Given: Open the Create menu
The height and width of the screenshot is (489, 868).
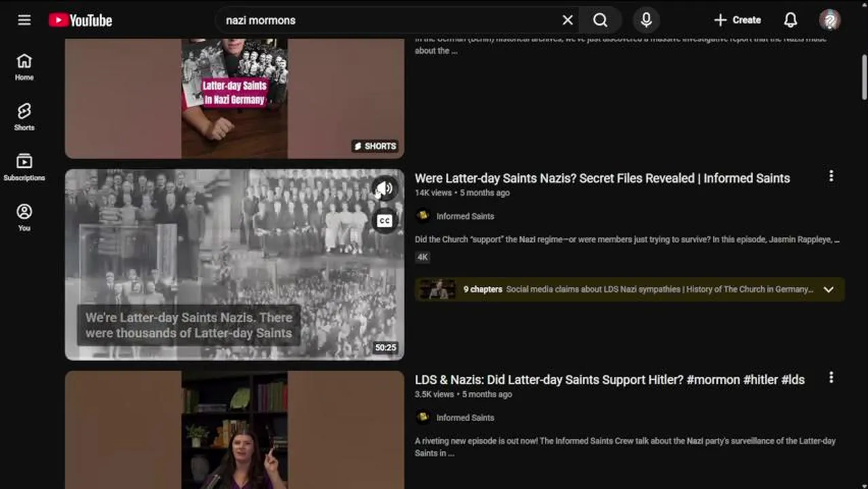Looking at the screenshot, I should click(738, 20).
